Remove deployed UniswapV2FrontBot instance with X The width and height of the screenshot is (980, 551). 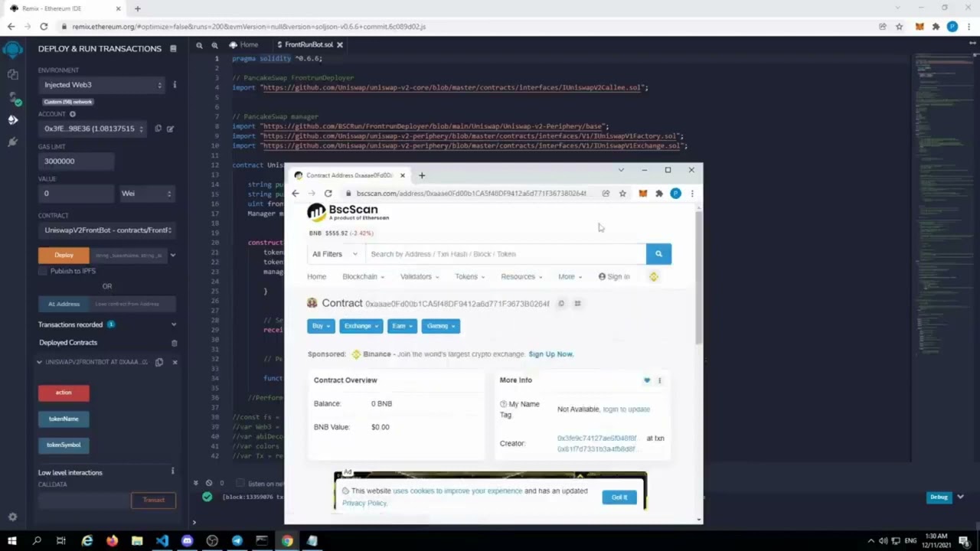175,362
